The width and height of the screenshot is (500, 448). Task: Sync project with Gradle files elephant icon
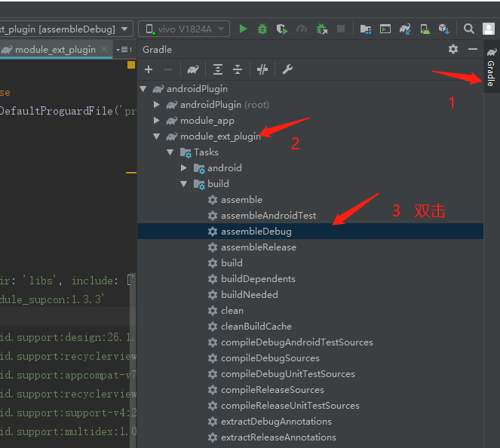(x=405, y=29)
